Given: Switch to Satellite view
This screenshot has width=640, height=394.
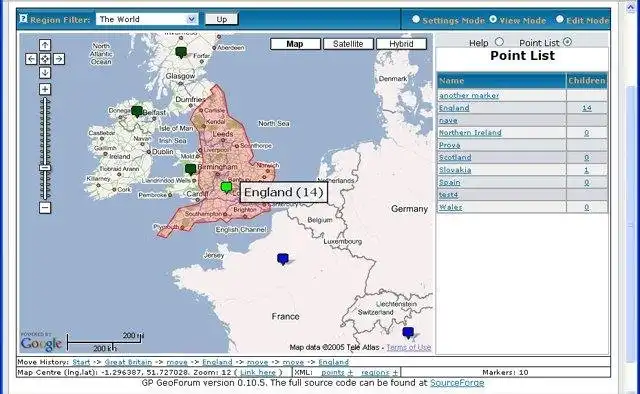Looking at the screenshot, I should click(x=348, y=44).
